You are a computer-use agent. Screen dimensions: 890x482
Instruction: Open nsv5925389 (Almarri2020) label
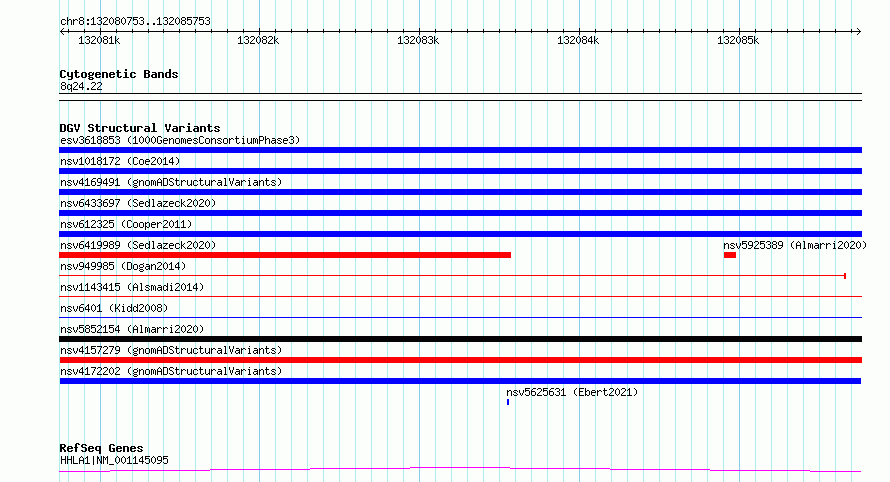pos(795,245)
